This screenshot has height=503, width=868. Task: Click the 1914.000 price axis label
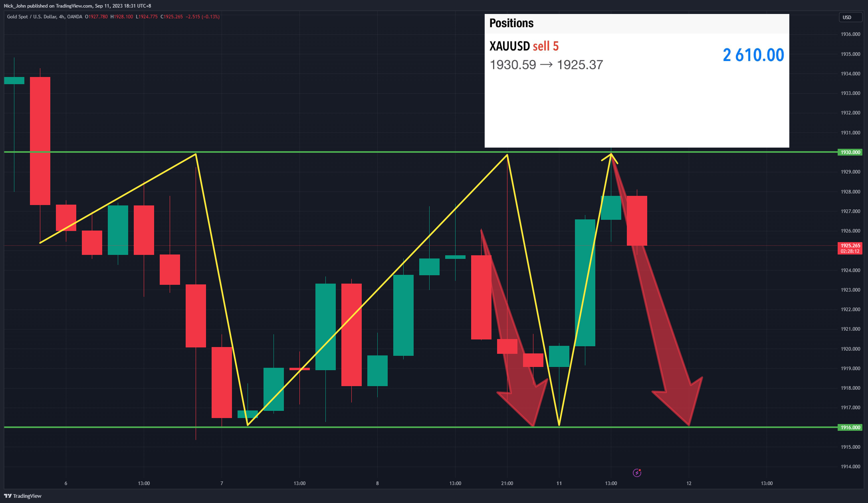coord(850,467)
